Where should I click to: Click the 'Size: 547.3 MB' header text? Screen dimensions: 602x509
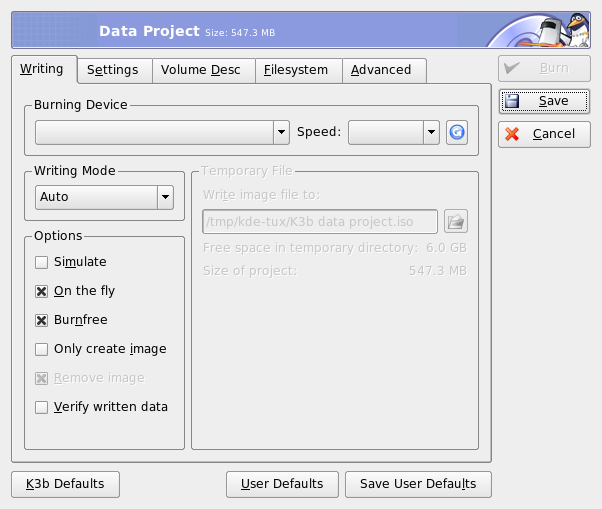pos(240,33)
